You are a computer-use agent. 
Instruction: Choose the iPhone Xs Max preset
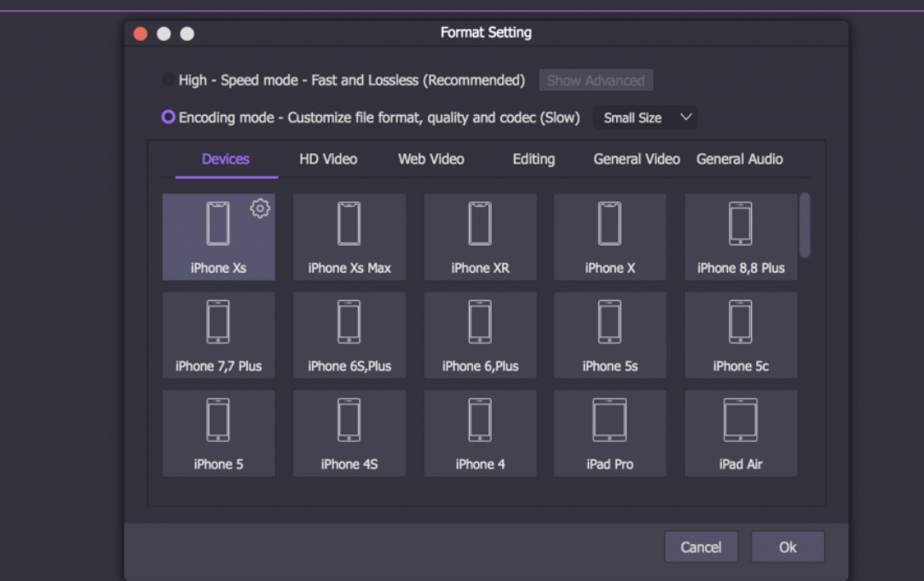349,237
